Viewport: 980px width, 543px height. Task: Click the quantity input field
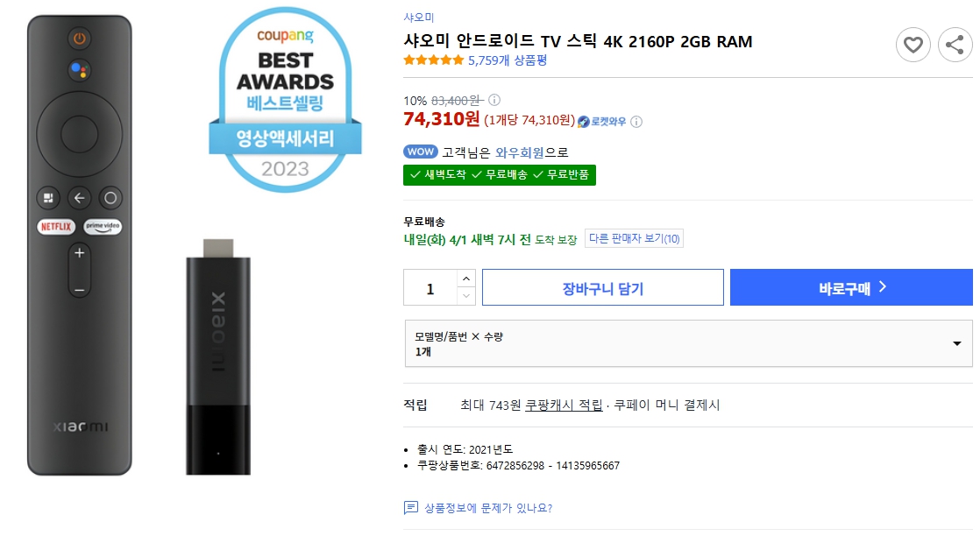pyautogui.click(x=430, y=288)
